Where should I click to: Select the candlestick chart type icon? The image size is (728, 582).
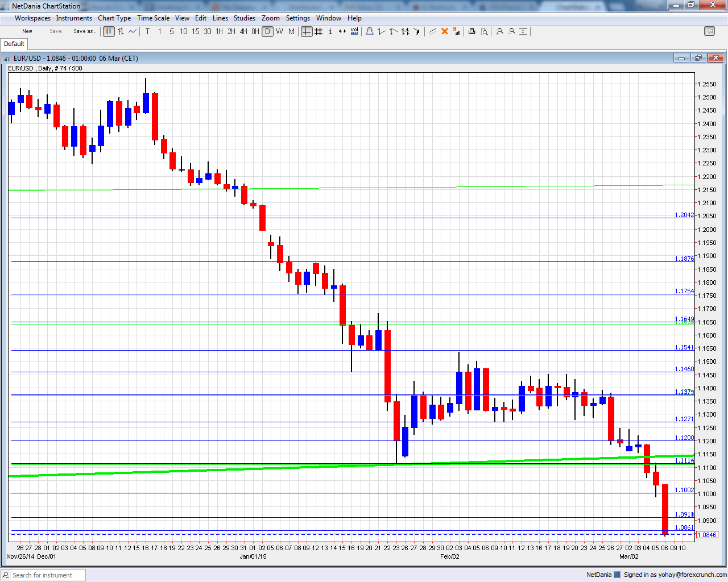(x=109, y=31)
